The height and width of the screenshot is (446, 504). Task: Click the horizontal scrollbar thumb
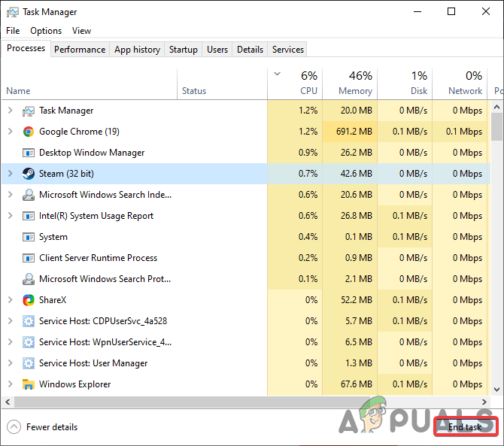(192, 402)
